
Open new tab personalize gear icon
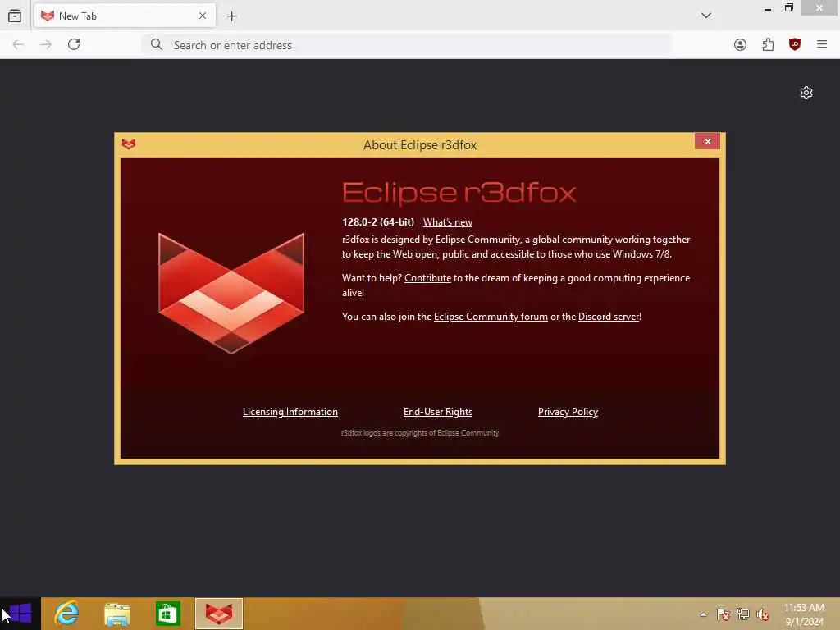click(x=806, y=93)
